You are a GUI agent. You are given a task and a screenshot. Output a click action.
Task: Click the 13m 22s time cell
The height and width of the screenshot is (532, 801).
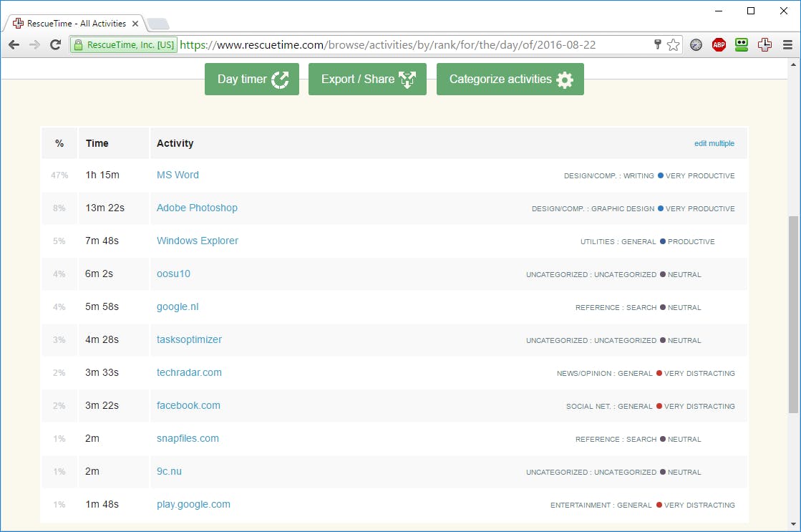(105, 208)
